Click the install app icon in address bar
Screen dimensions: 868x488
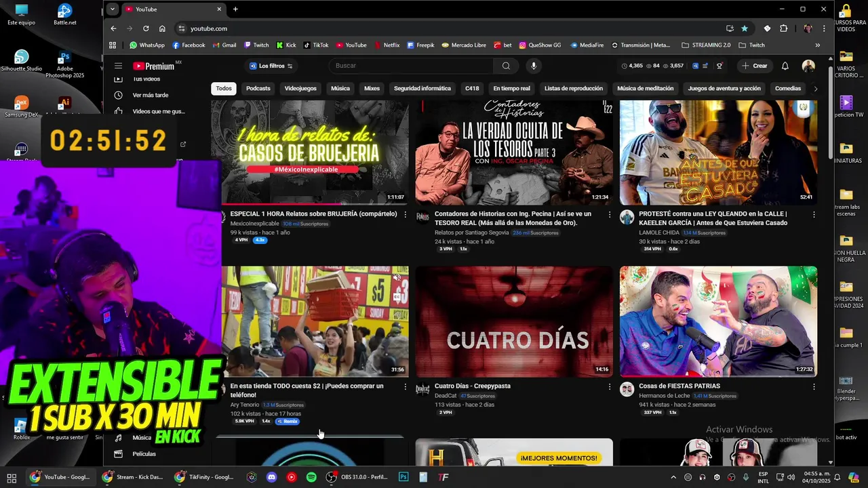coord(730,28)
